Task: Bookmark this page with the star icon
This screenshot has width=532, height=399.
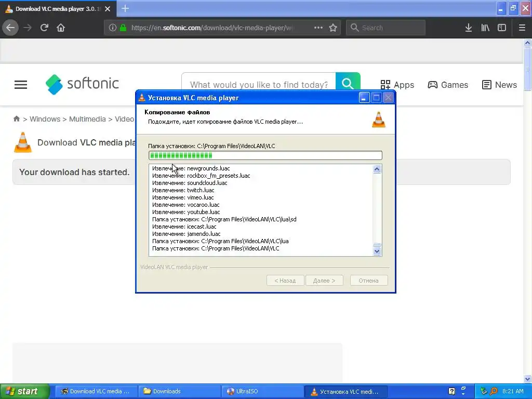Action: coord(333,28)
